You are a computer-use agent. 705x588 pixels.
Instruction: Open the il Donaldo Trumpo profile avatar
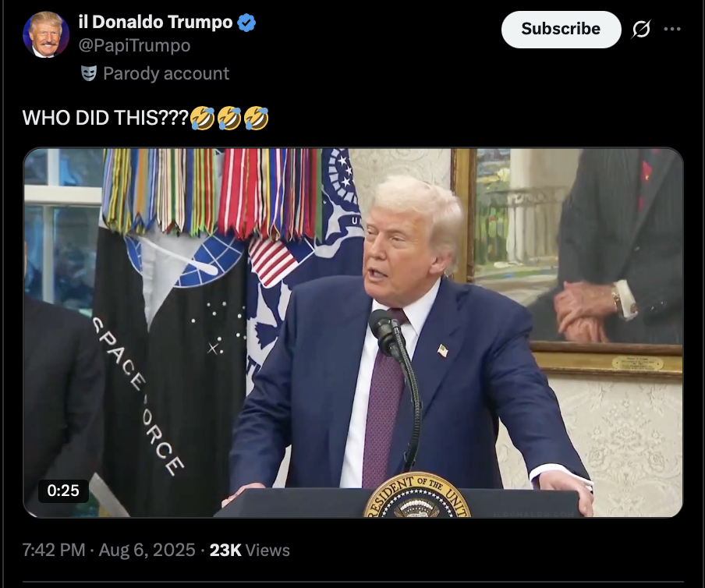[x=46, y=34]
